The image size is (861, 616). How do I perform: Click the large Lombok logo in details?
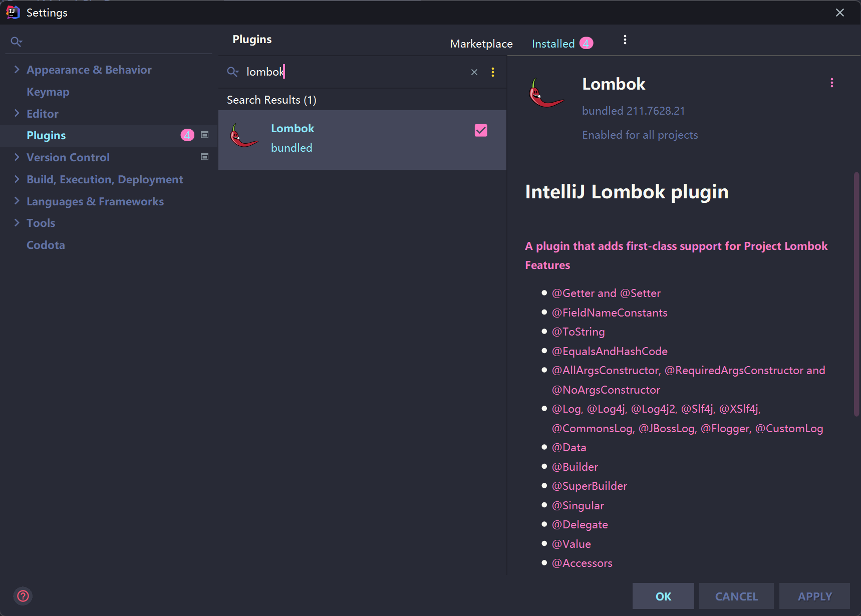click(545, 93)
